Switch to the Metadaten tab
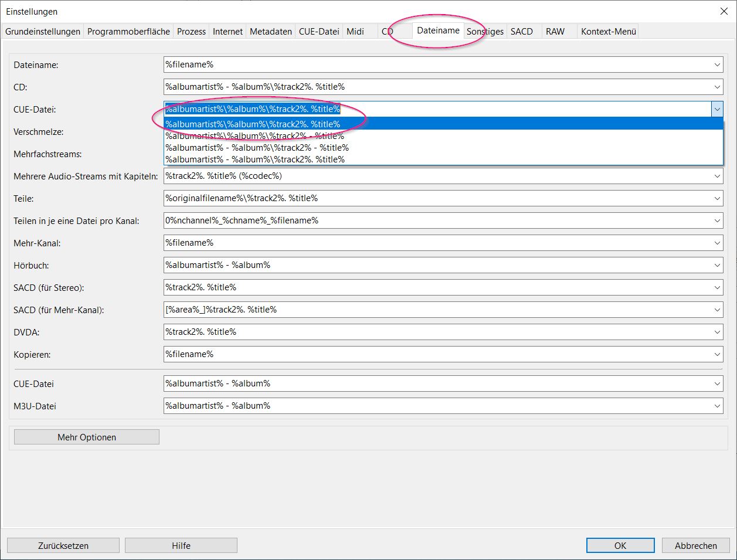The height and width of the screenshot is (560, 737). [x=270, y=32]
